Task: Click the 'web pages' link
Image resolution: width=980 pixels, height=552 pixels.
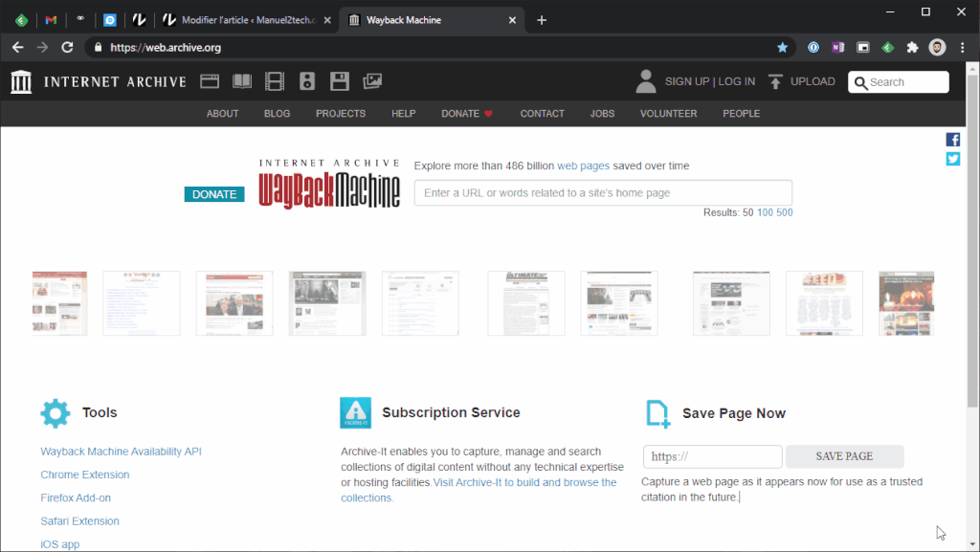Action: (x=583, y=166)
